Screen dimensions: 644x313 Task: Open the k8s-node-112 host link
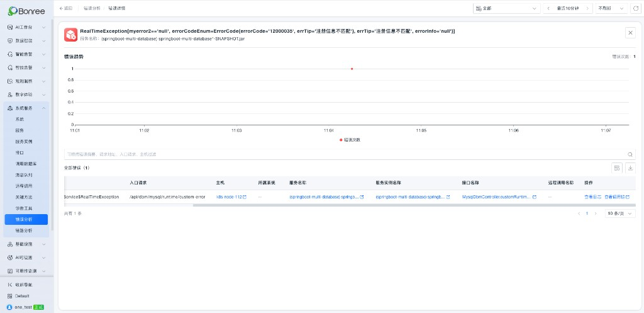click(x=229, y=197)
